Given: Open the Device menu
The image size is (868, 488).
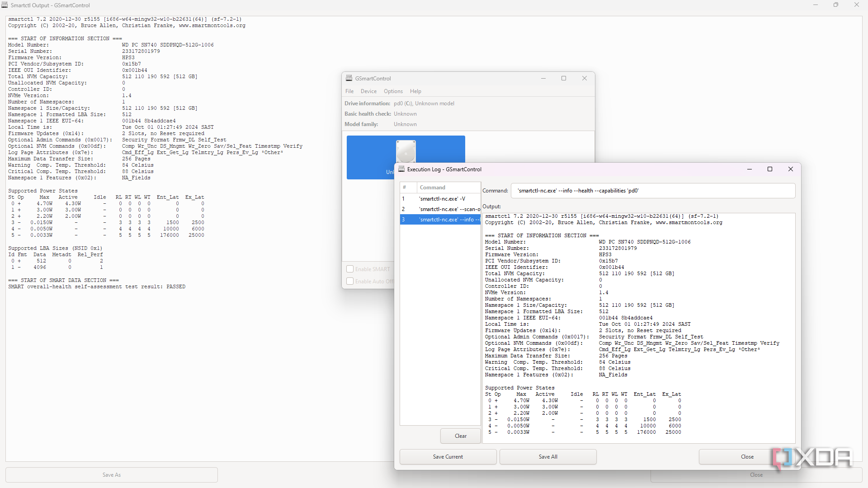Looking at the screenshot, I should [368, 91].
